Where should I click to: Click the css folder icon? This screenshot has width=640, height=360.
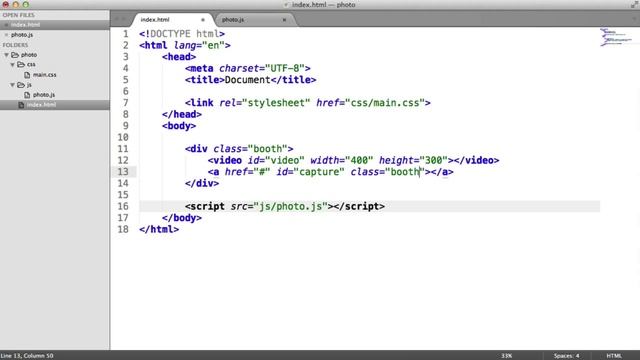pos(21,64)
